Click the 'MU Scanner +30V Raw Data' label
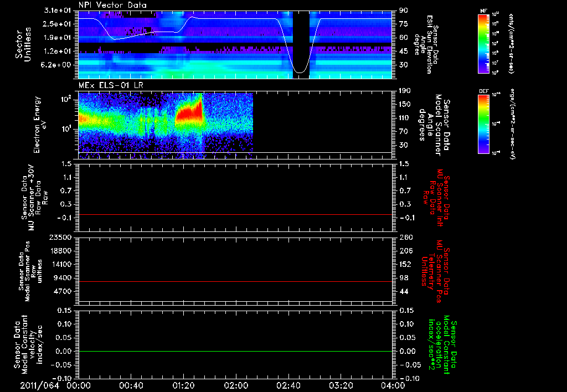The image size is (567, 392). point(34,198)
